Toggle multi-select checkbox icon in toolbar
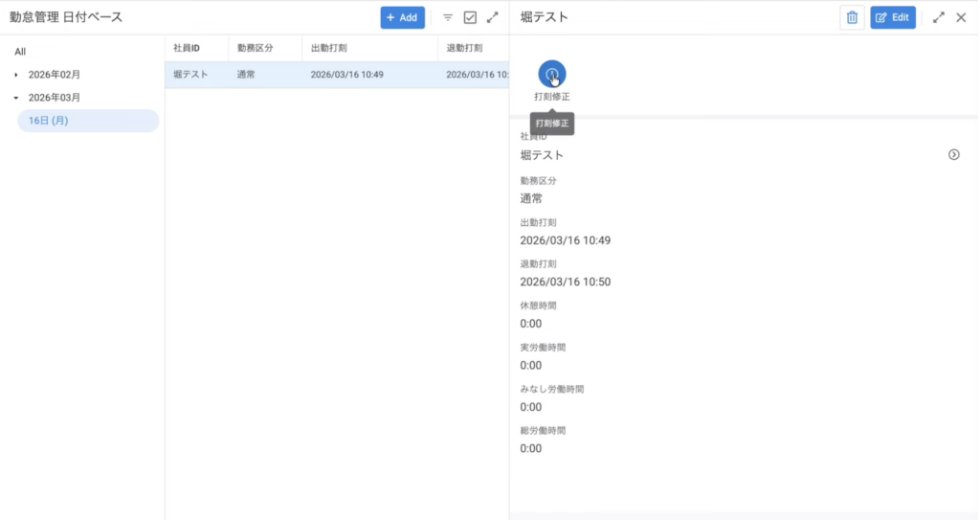This screenshot has width=980, height=520. coord(470,17)
